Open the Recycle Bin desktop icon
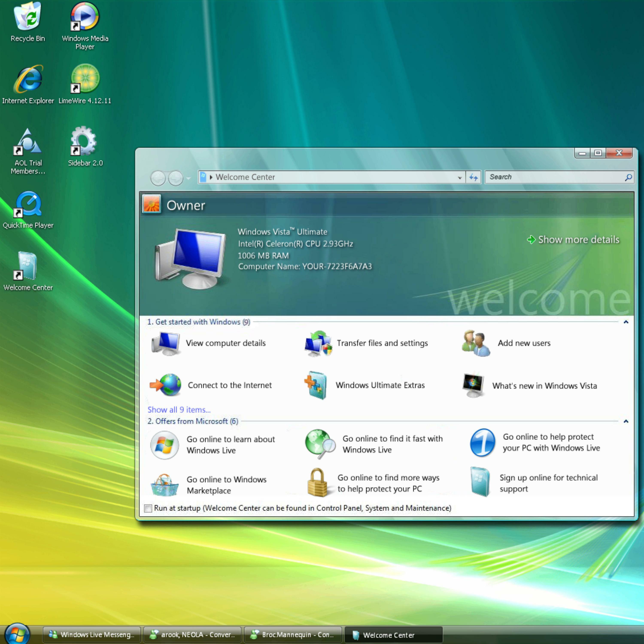The height and width of the screenshot is (644, 644). [x=28, y=22]
